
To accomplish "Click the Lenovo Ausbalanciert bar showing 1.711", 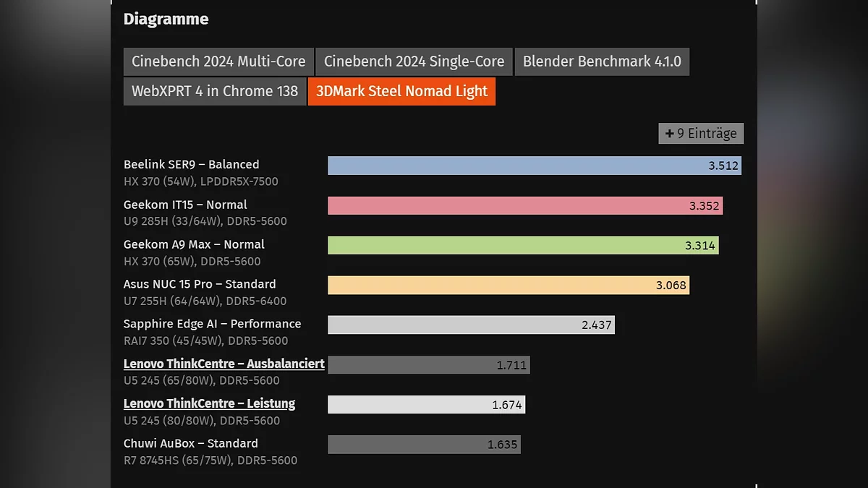I will tap(428, 365).
